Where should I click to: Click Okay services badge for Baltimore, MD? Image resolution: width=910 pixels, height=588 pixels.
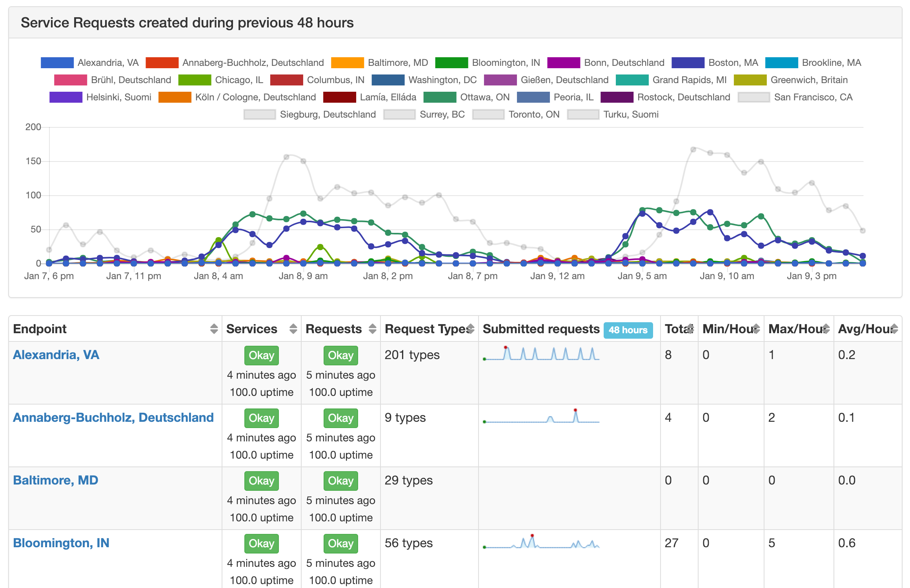pyautogui.click(x=261, y=481)
